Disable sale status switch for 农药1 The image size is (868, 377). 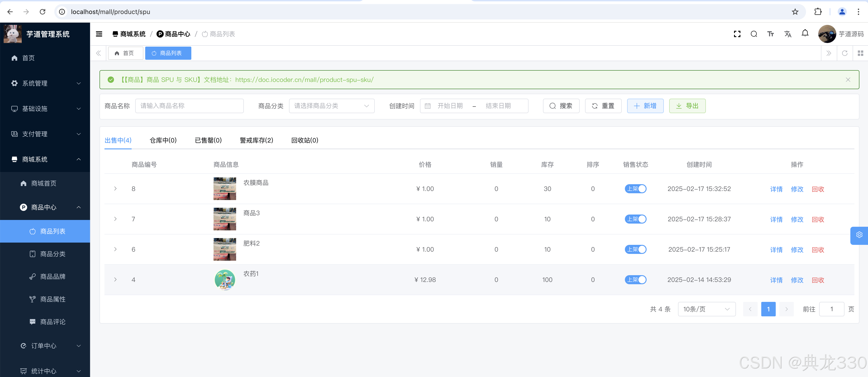(x=635, y=280)
